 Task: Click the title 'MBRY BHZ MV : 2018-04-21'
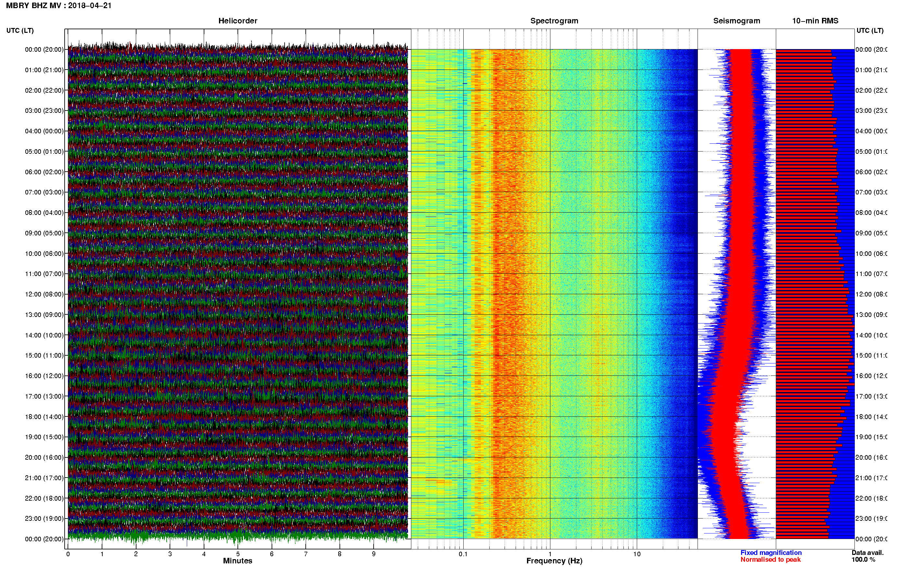pos(59,6)
